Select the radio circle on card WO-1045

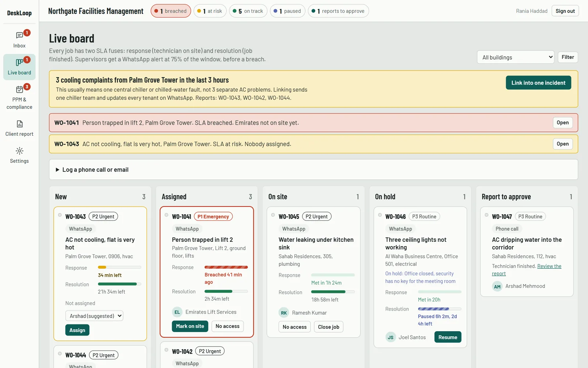click(x=273, y=215)
